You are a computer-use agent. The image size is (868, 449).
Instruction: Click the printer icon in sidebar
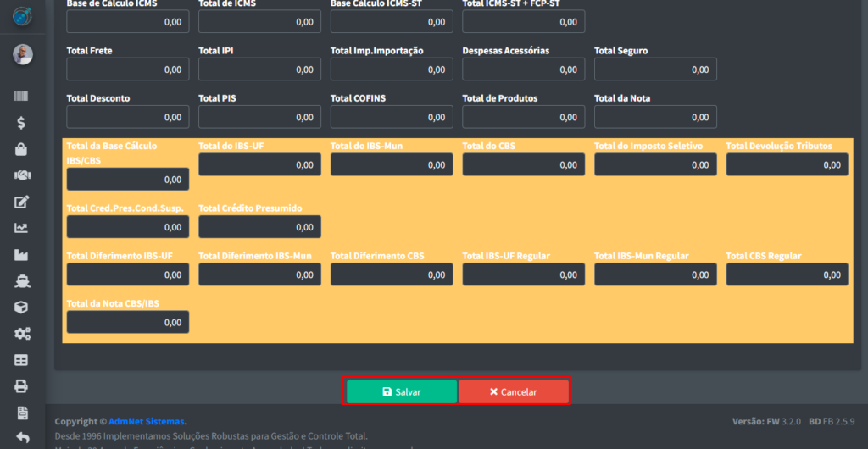pos(22,386)
